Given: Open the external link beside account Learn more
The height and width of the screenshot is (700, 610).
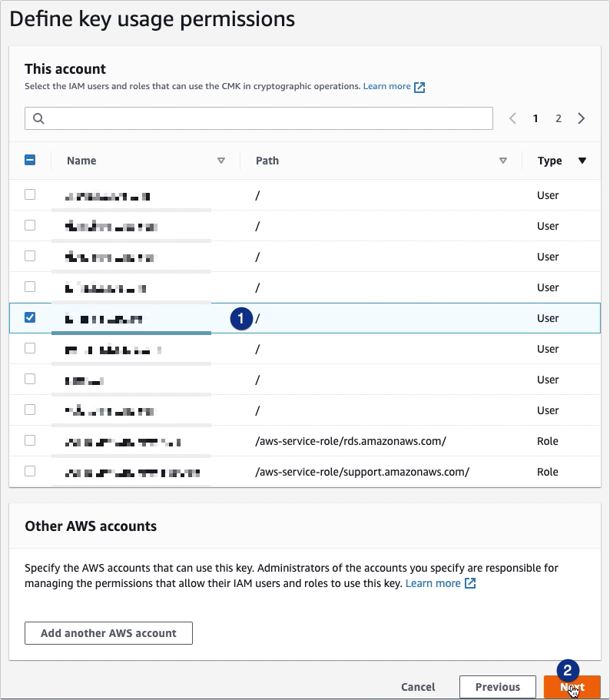Looking at the screenshot, I should pyautogui.click(x=419, y=86).
